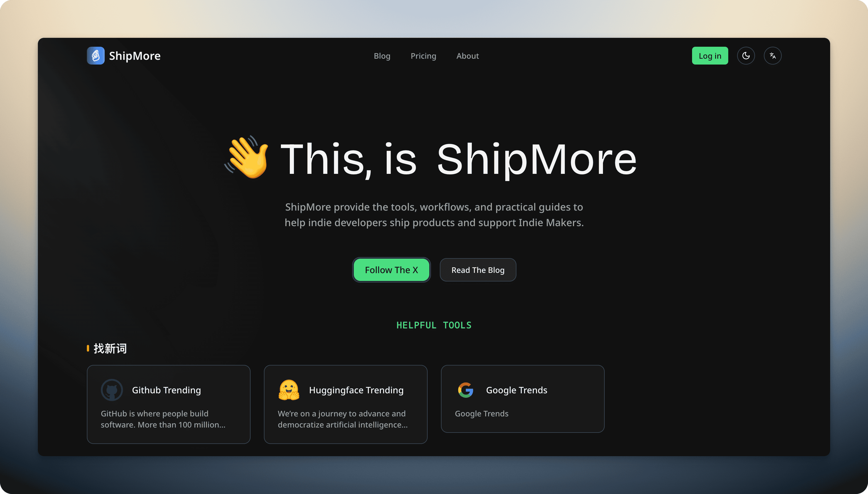The height and width of the screenshot is (494, 868).
Task: Click the GitHub octocat icon
Action: tap(112, 390)
